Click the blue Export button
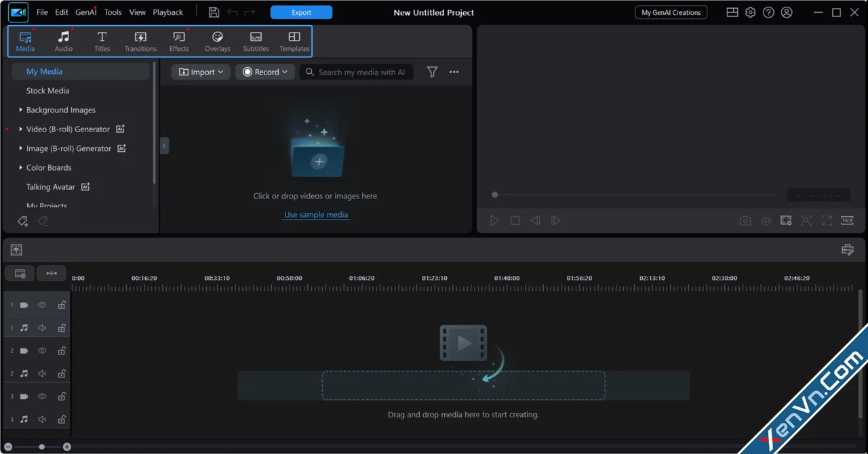The height and width of the screenshot is (454, 868). (302, 12)
